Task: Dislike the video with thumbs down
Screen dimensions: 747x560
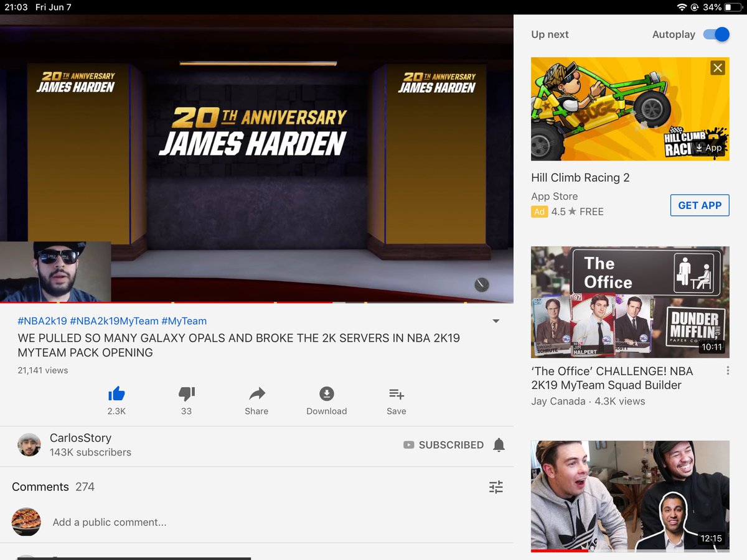Action: [187, 393]
